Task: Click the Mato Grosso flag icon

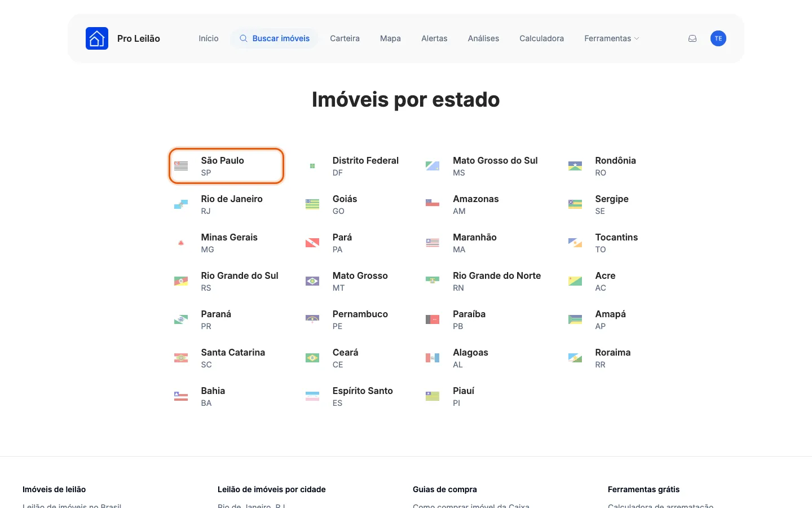Action: (x=312, y=281)
